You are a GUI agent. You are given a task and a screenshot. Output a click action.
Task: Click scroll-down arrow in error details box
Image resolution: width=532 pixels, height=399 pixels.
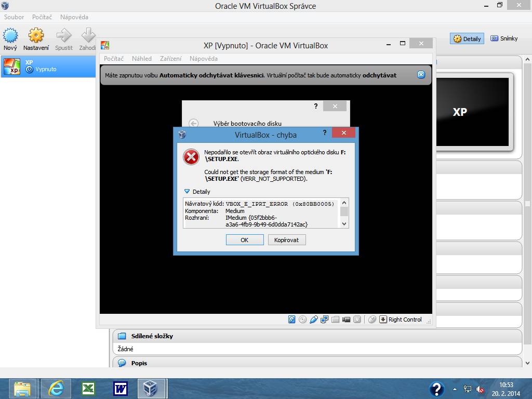click(344, 223)
